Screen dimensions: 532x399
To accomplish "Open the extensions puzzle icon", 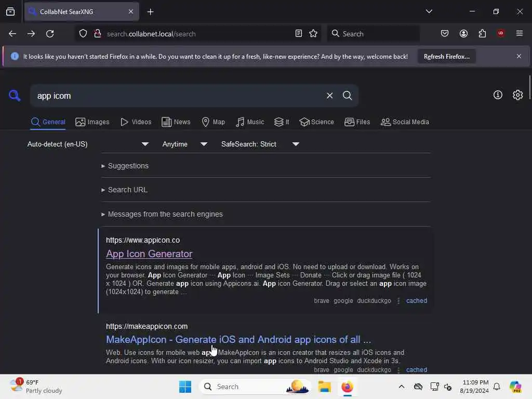I will point(482,34).
